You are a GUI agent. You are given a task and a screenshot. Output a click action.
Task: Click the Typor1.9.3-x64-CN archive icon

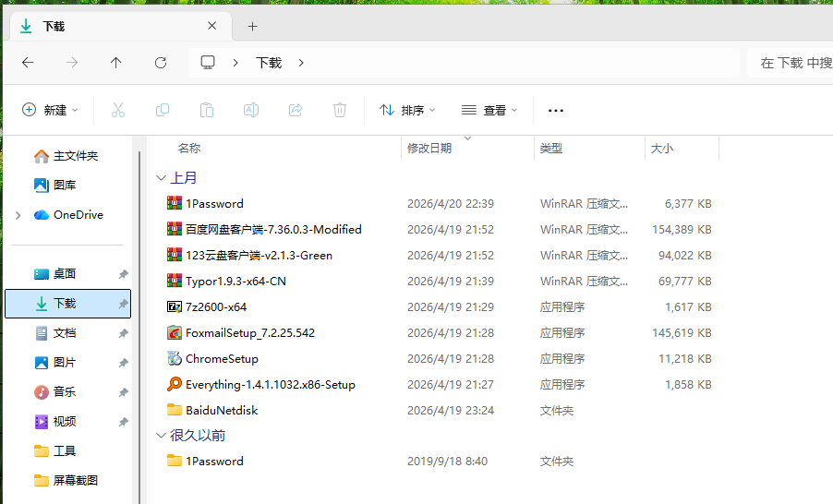tap(175, 281)
